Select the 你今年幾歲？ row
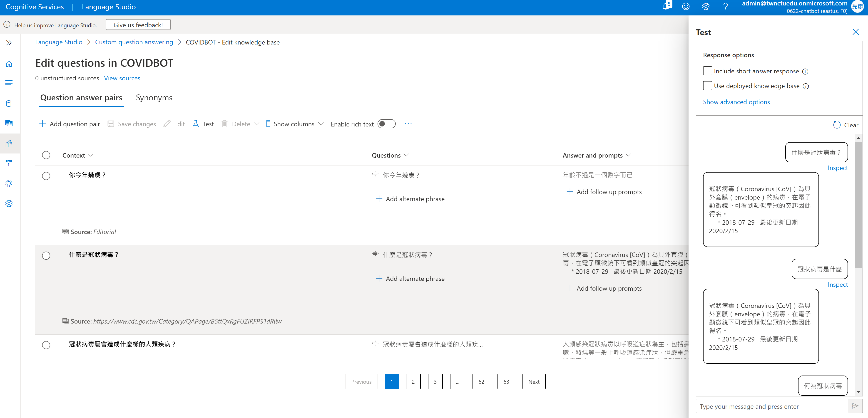Image resolution: width=868 pixels, height=418 pixels. pos(46,176)
